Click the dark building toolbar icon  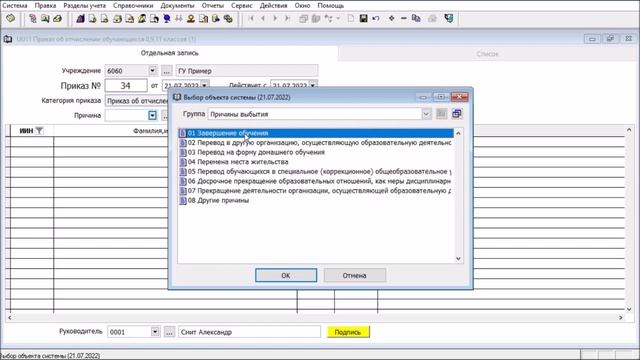pos(80,19)
